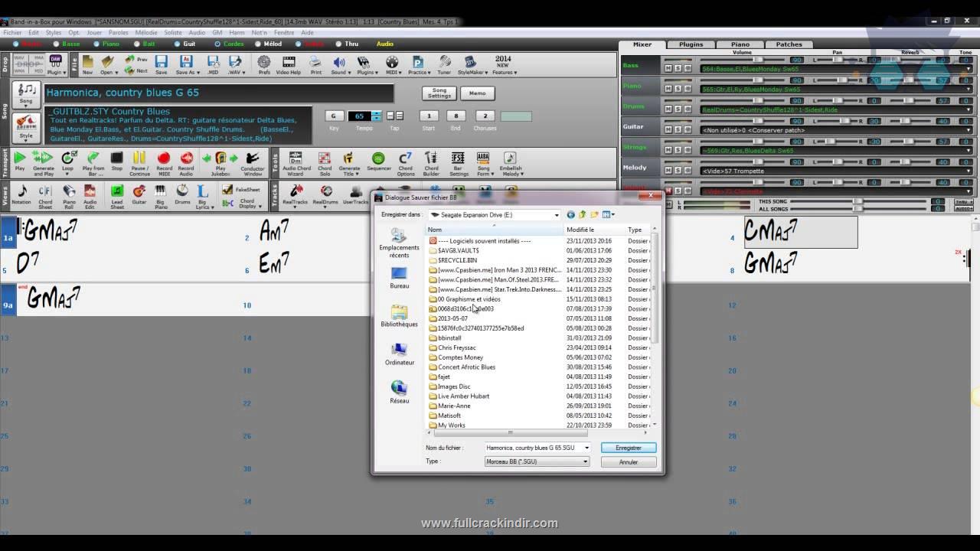Image resolution: width=980 pixels, height=551 pixels.
Task: Select the Thru track radio button
Action: pyautogui.click(x=338, y=44)
